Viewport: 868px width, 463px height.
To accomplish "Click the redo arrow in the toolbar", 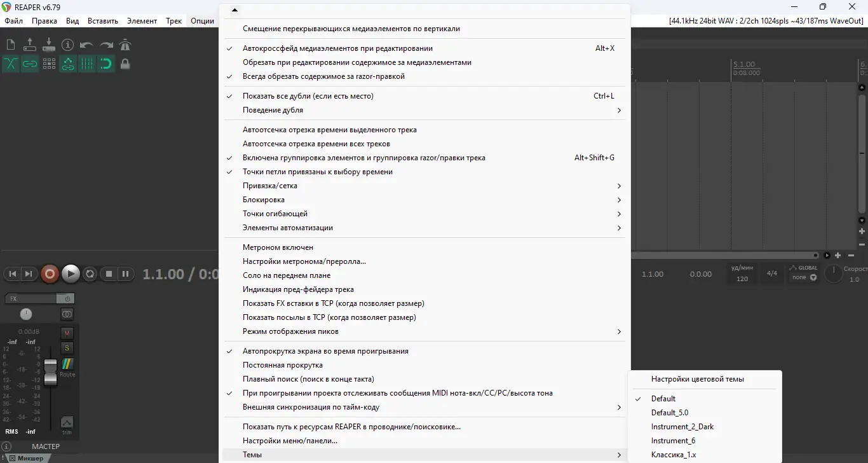I will point(106,45).
